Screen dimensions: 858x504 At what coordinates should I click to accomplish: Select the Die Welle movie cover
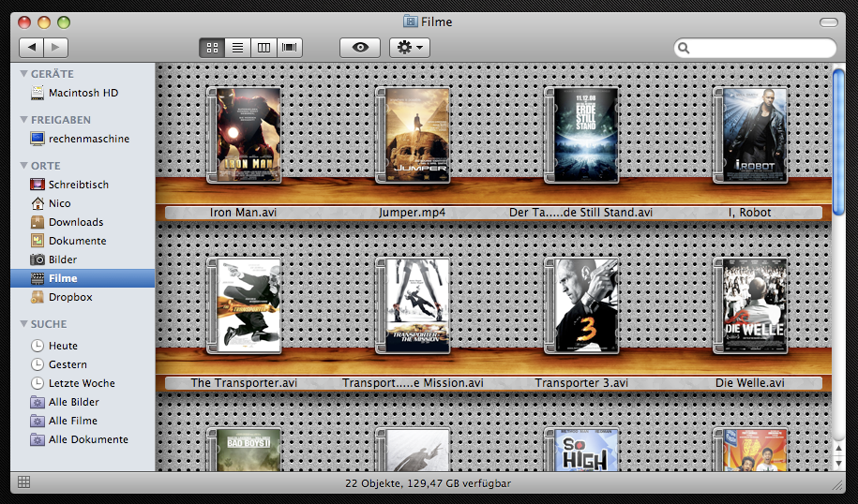pyautogui.click(x=750, y=305)
